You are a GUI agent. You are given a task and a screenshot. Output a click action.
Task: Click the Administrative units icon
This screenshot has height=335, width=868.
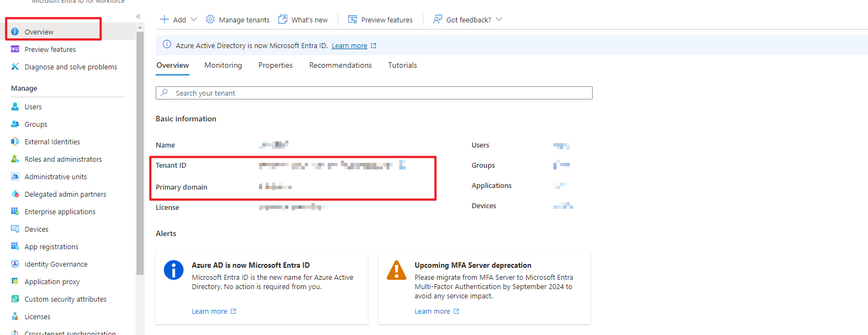coord(15,177)
